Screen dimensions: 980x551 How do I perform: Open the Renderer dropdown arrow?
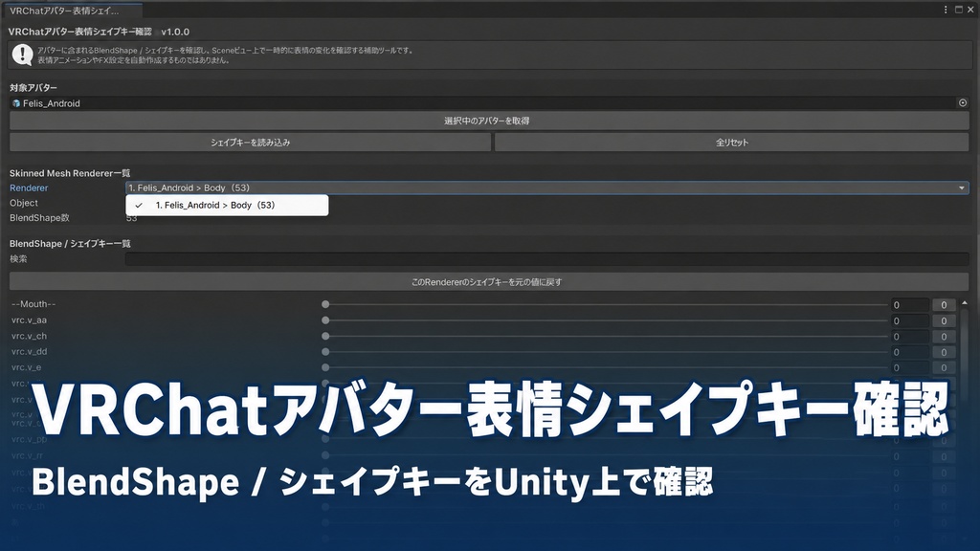[961, 188]
